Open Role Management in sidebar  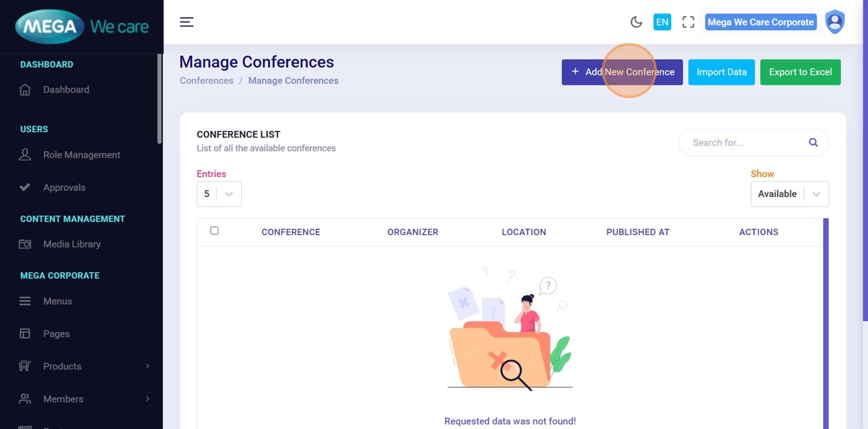(81, 155)
